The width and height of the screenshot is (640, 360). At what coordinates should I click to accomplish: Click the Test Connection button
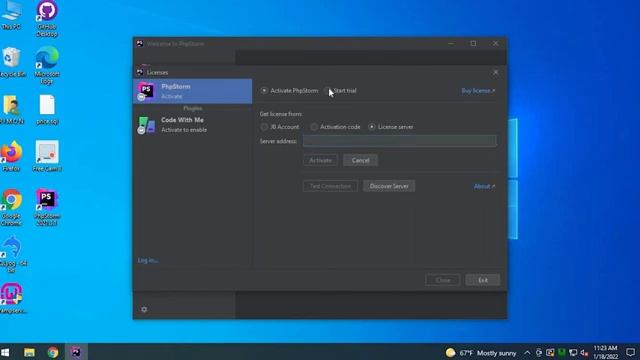330,186
